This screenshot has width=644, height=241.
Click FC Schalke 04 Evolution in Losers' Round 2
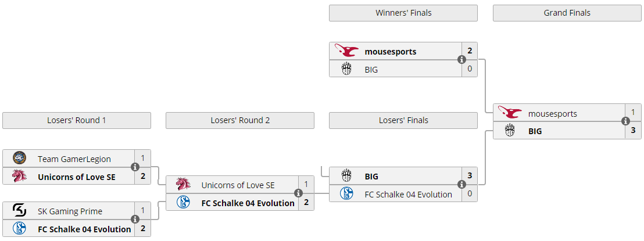[248, 203]
